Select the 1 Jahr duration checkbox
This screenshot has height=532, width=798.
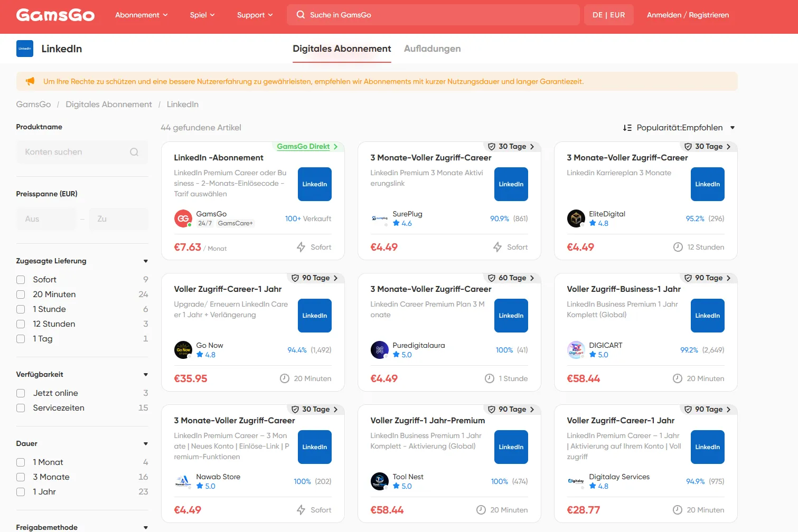point(21,492)
